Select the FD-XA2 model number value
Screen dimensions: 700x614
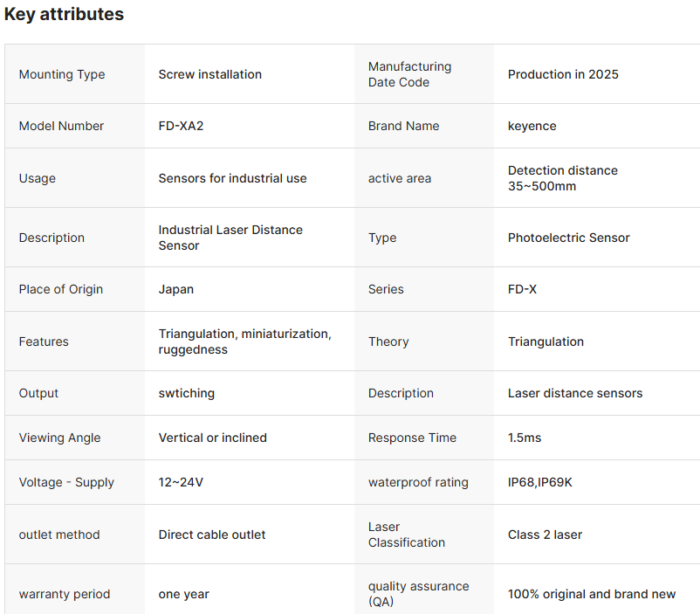click(181, 126)
